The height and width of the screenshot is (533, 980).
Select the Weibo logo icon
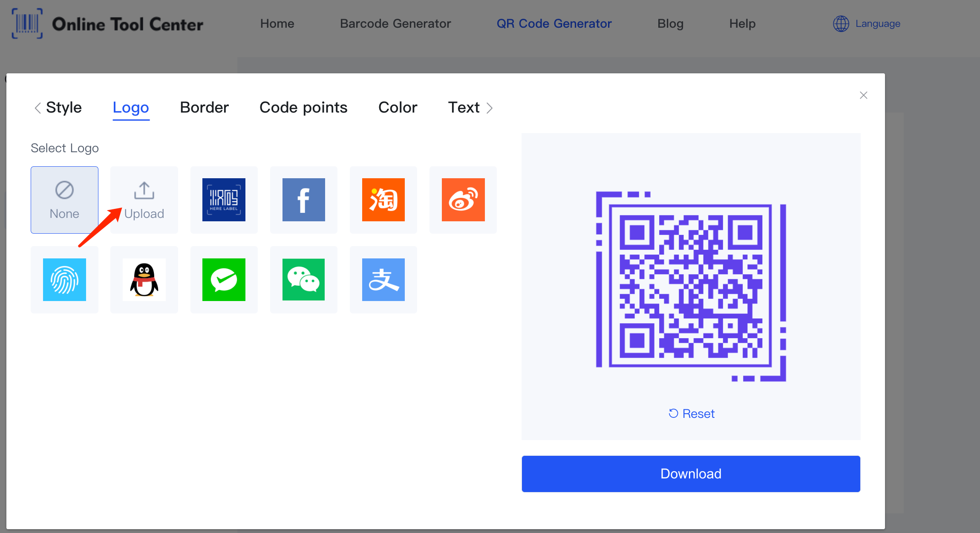pyautogui.click(x=464, y=200)
